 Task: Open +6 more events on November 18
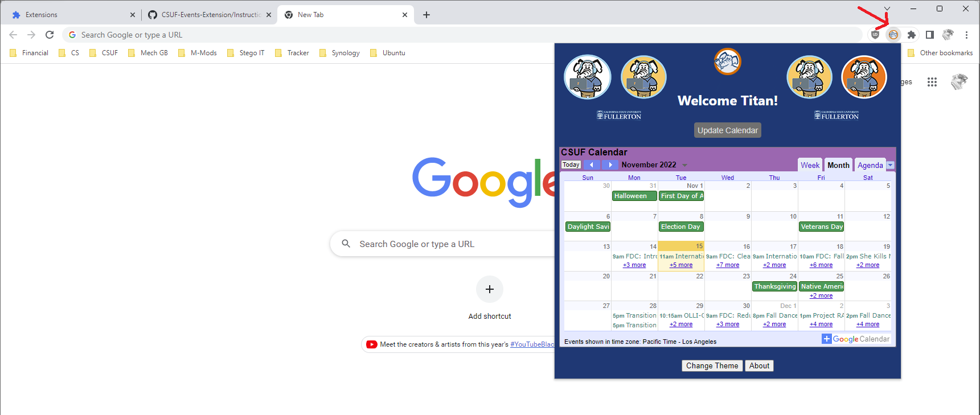[x=821, y=265]
